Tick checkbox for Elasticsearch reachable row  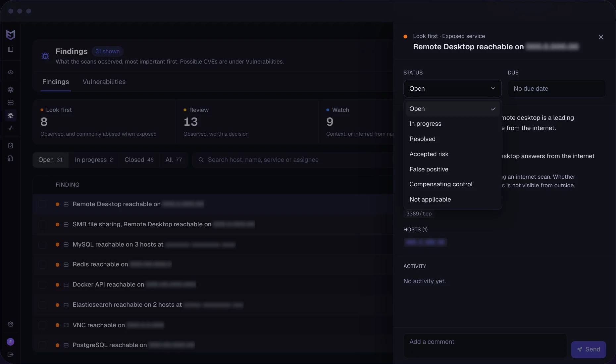tap(42, 305)
